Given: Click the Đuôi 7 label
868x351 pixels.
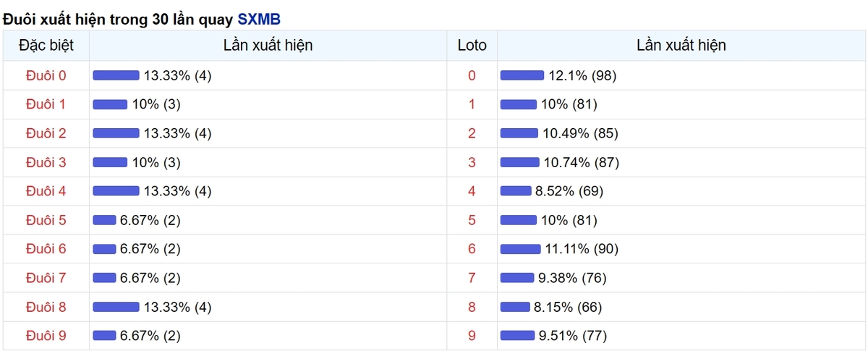Looking at the screenshot, I should 46,278.
